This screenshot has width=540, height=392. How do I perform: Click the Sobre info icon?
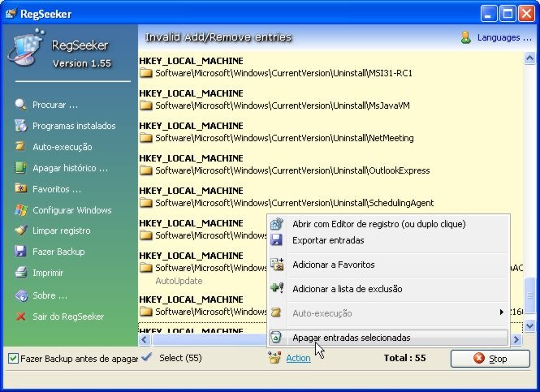pyautogui.click(x=21, y=295)
